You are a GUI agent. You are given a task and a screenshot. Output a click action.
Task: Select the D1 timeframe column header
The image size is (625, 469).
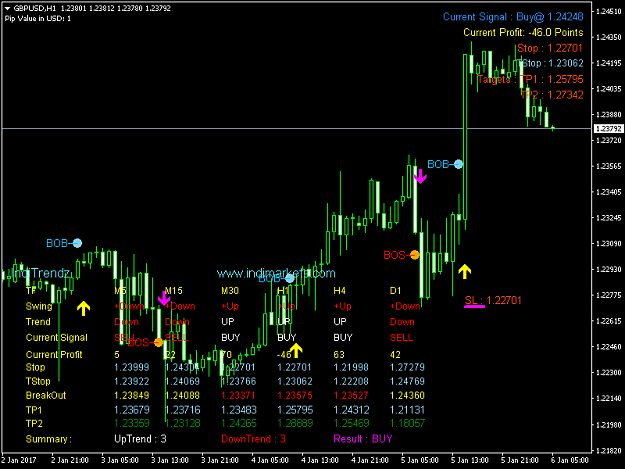(x=395, y=290)
